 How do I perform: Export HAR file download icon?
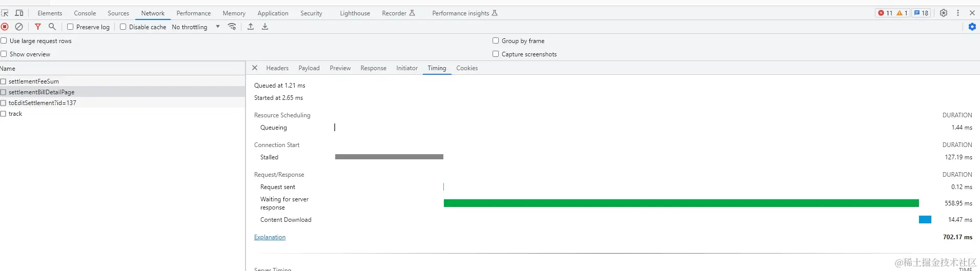pyautogui.click(x=265, y=27)
